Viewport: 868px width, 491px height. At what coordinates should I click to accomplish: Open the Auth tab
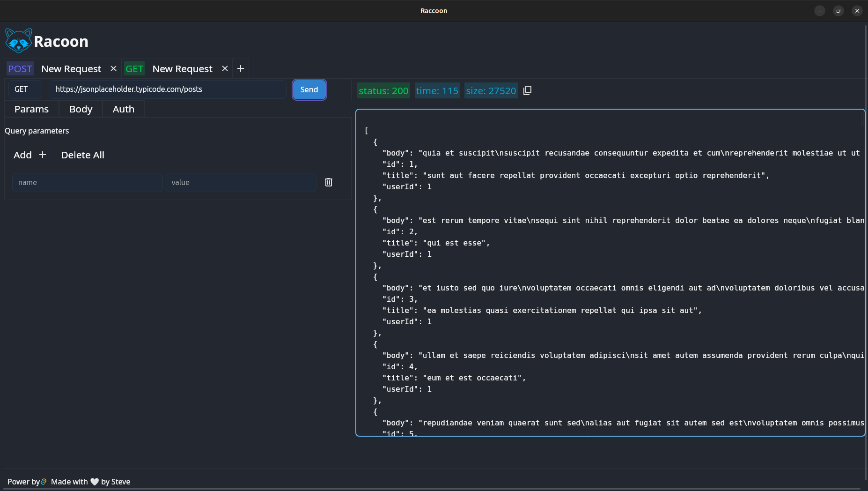click(123, 109)
